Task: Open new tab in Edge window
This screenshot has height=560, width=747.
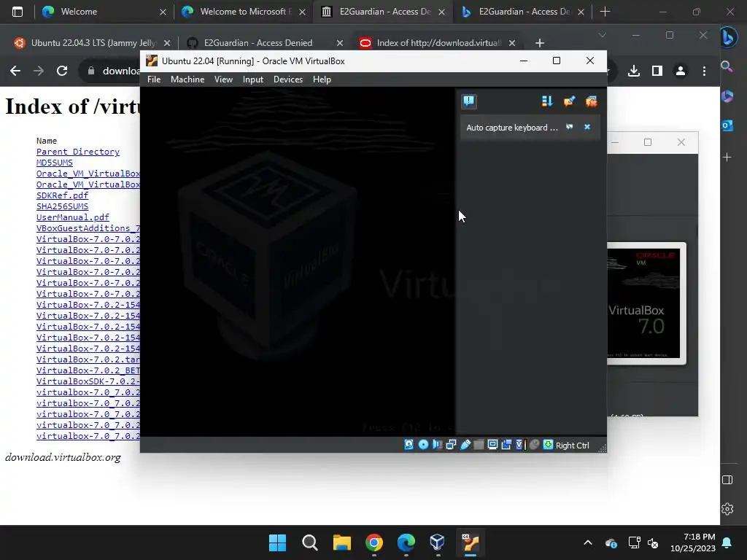Action: pyautogui.click(x=605, y=12)
